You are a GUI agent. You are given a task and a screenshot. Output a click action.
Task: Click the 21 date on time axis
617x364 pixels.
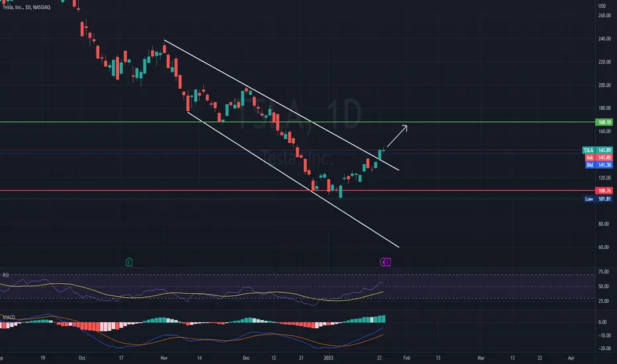click(x=301, y=358)
